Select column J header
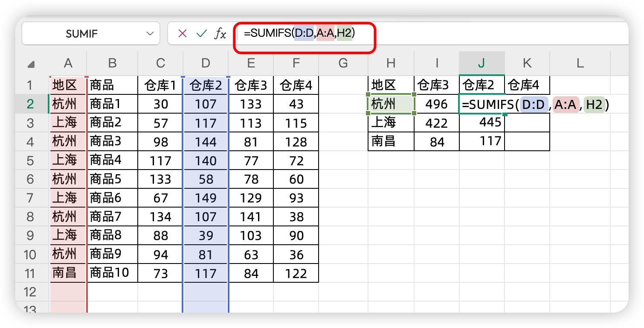 click(482, 64)
